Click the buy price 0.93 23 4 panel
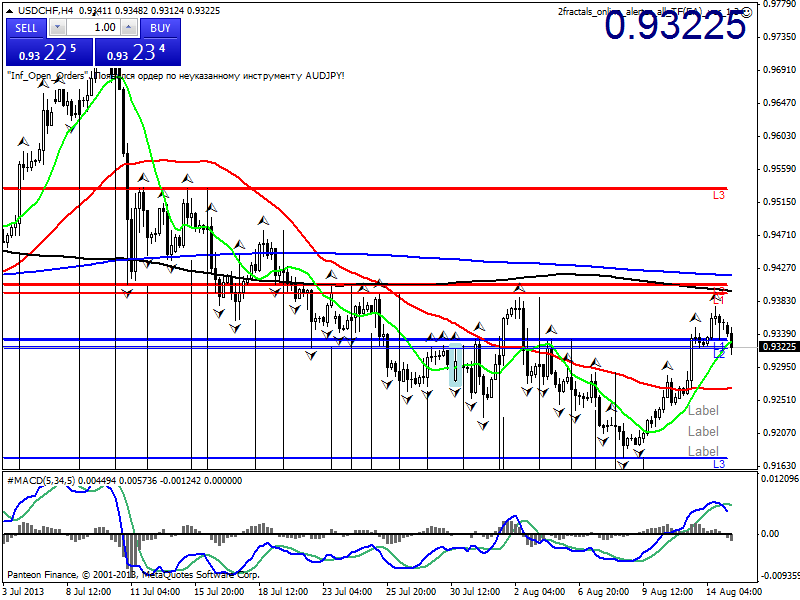800x600 pixels. (138, 53)
